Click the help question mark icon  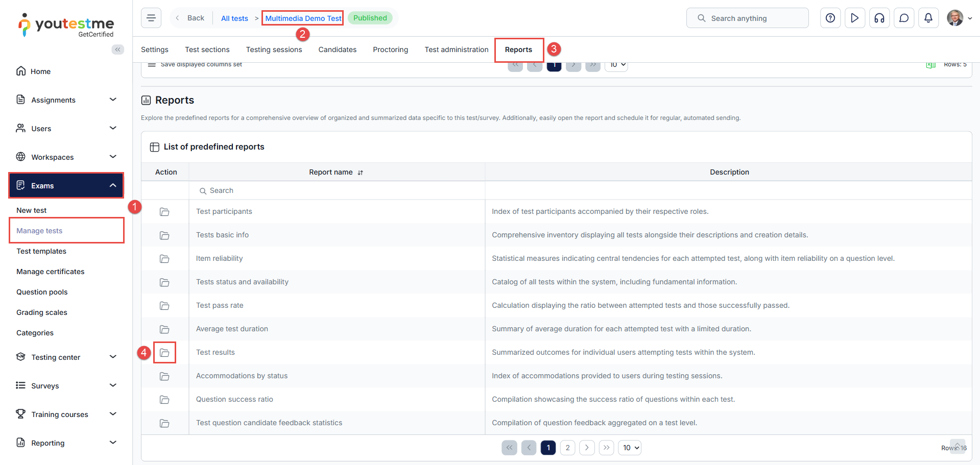830,18
